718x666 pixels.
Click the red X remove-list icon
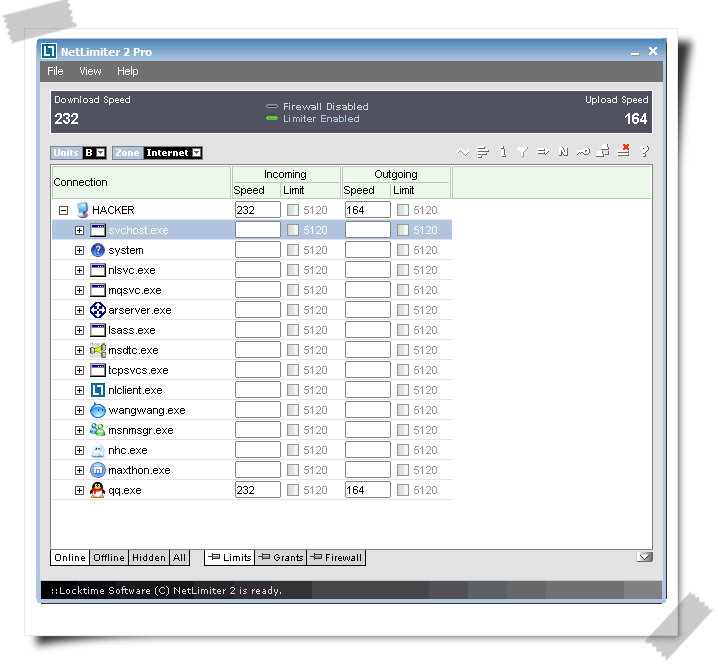click(x=624, y=150)
